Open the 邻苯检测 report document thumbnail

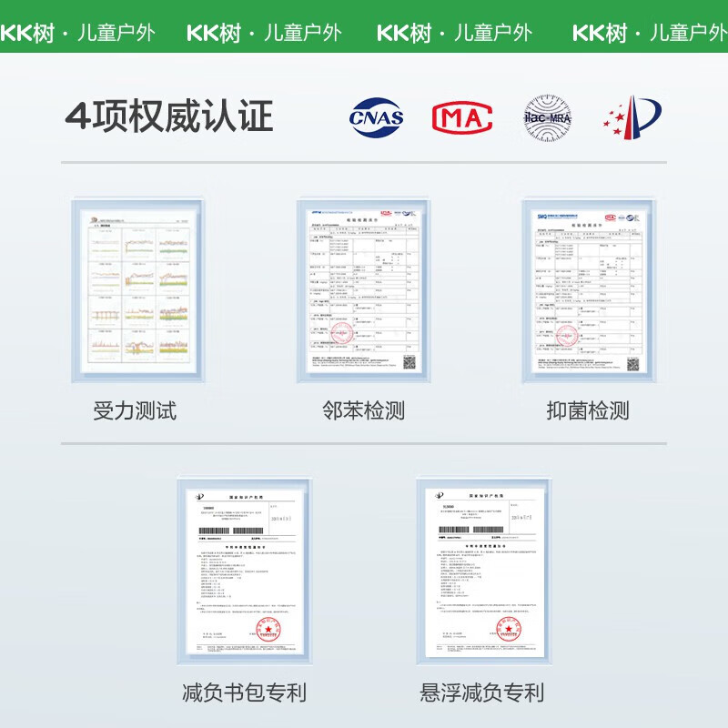363,291
